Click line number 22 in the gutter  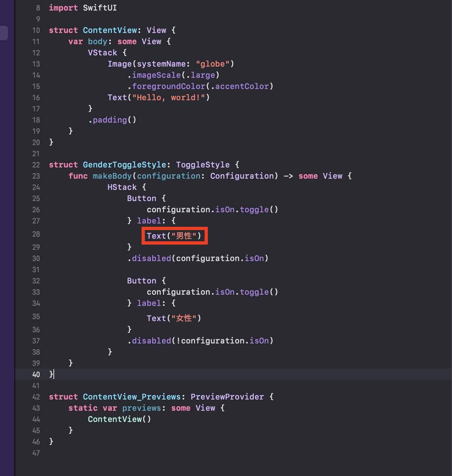[x=36, y=165]
